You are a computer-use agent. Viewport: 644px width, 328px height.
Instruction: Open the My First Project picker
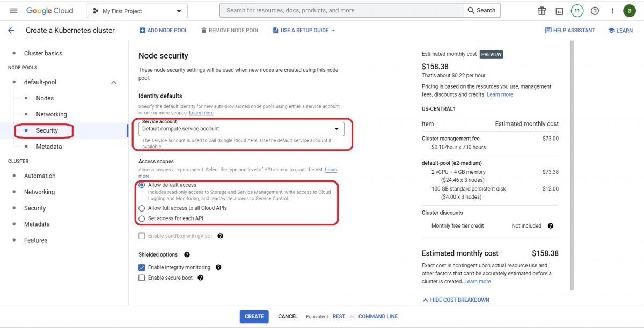coord(137,10)
